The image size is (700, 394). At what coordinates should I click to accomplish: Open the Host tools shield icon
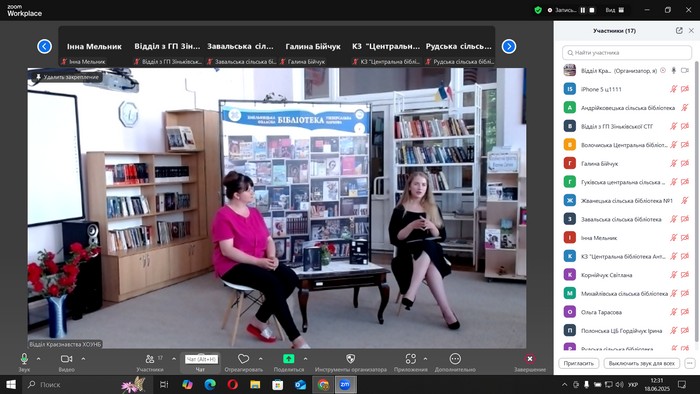(351, 359)
